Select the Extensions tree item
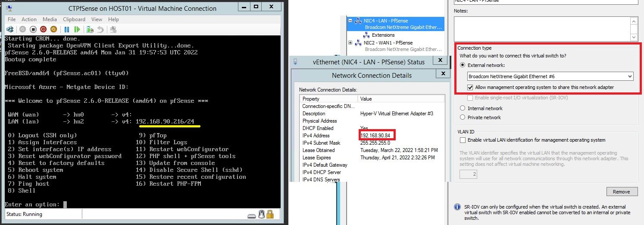This screenshot has width=644, height=225. [383, 35]
